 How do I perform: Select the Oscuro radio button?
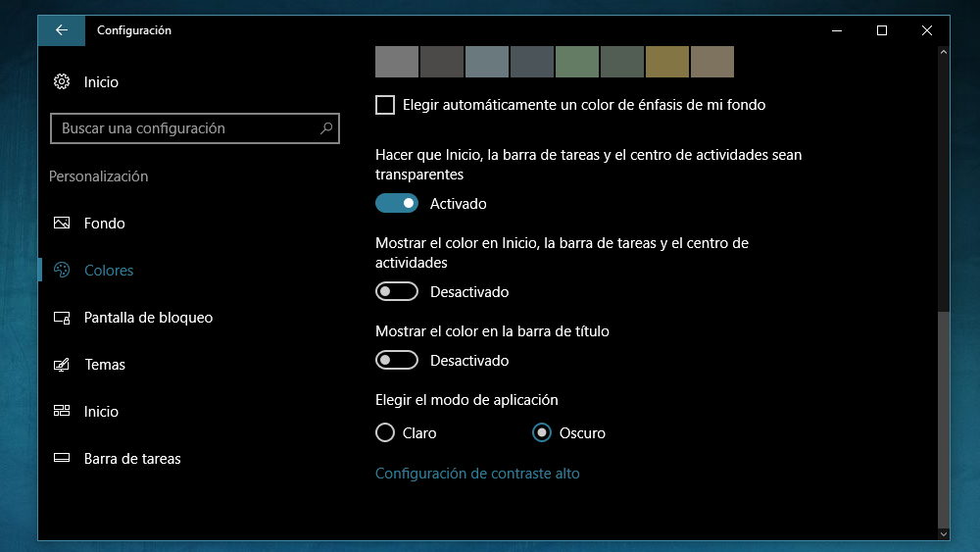542,432
